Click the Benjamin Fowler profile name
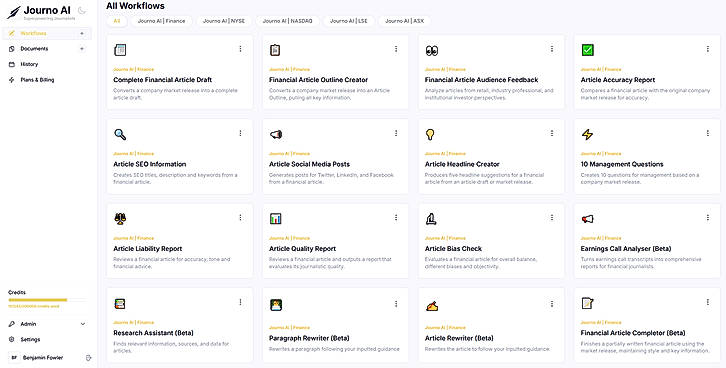Viewport: 726px width, 368px height. (43, 358)
